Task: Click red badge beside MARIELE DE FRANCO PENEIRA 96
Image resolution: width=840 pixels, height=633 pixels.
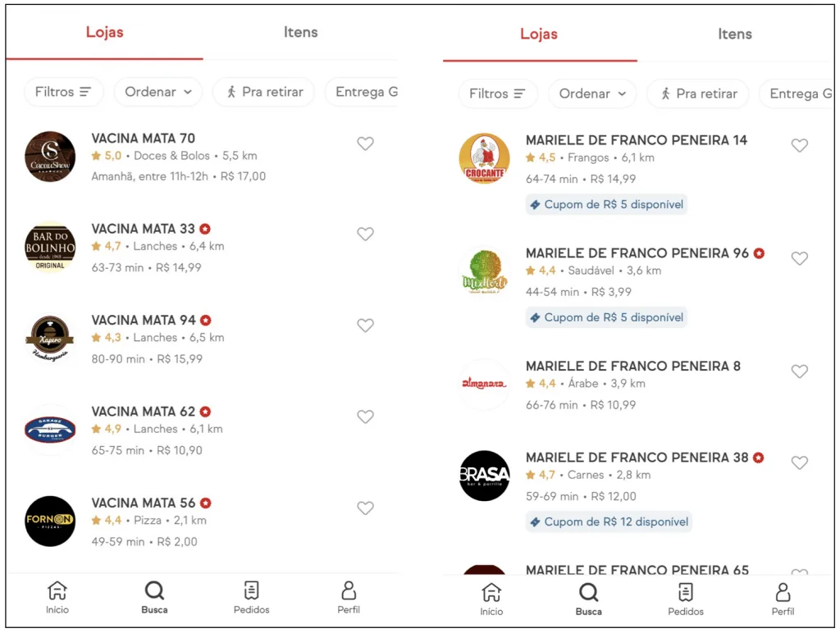Action: pyautogui.click(x=759, y=253)
